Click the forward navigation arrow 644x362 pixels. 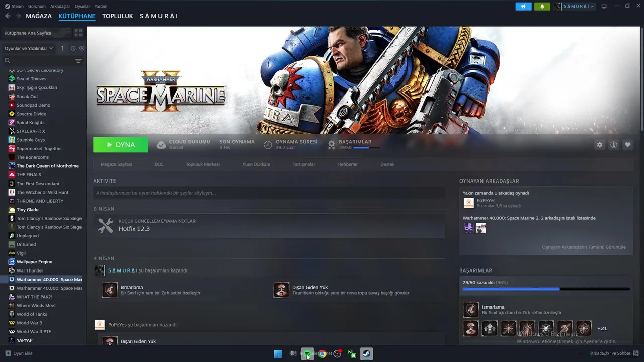18,16
